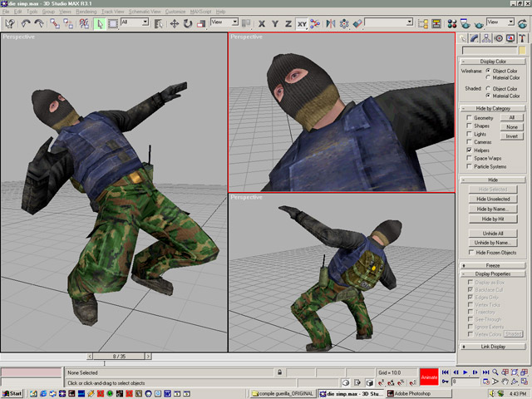Collapse the Display Properties rollout

493,273
